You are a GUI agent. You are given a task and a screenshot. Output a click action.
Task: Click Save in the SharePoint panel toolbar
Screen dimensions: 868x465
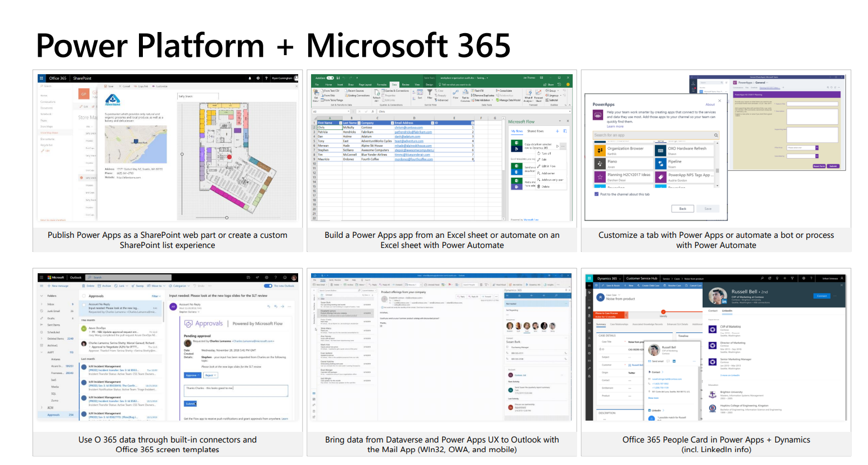(110, 87)
